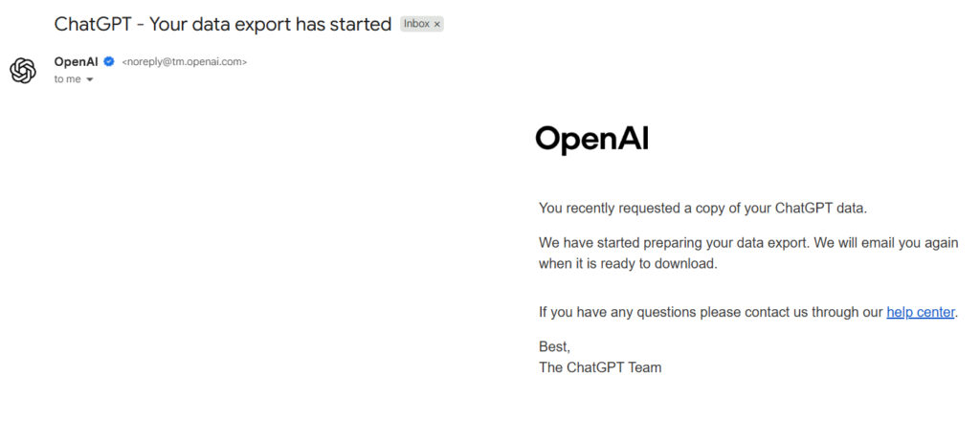This screenshot has width=980, height=443.
Task: Remove the Inbox label with its x
Action: tap(437, 24)
